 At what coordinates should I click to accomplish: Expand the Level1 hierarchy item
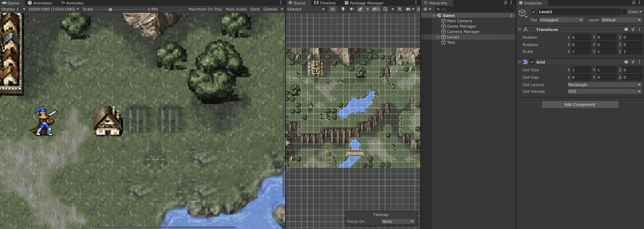click(x=439, y=37)
